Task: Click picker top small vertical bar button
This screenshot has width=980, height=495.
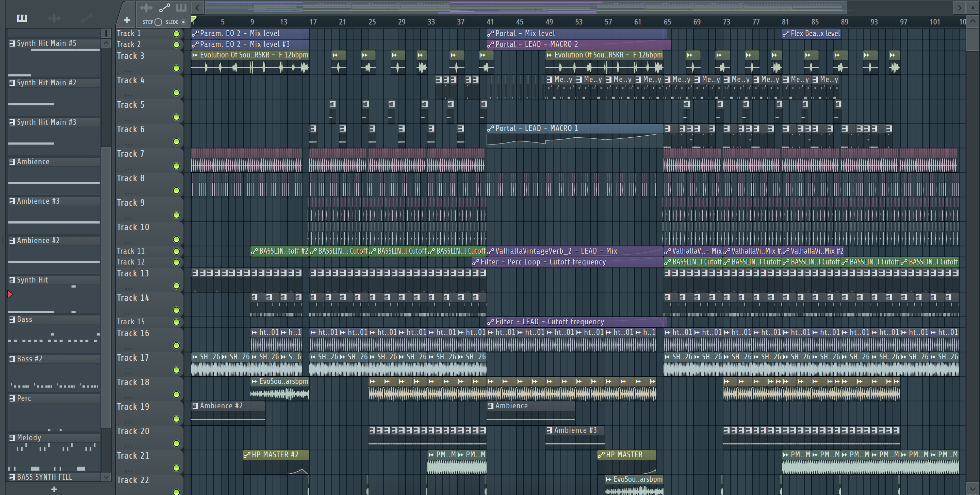Action: pyautogui.click(x=106, y=33)
